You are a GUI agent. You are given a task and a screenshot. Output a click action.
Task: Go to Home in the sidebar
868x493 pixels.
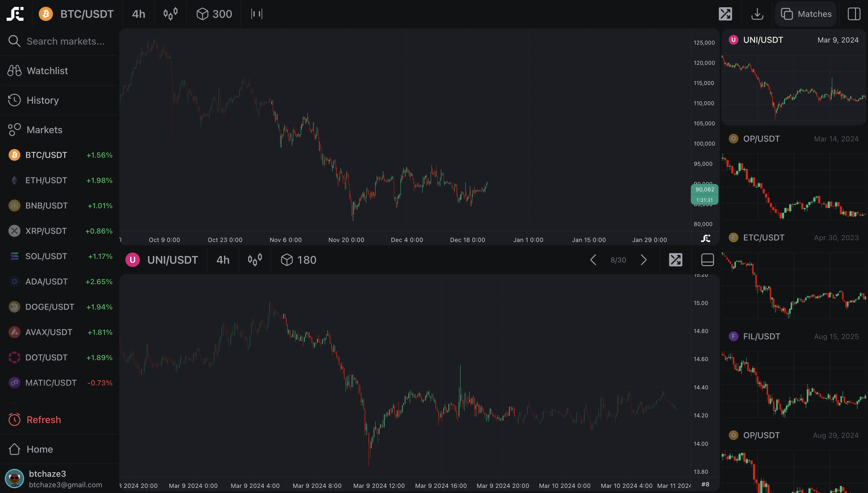[39, 449]
